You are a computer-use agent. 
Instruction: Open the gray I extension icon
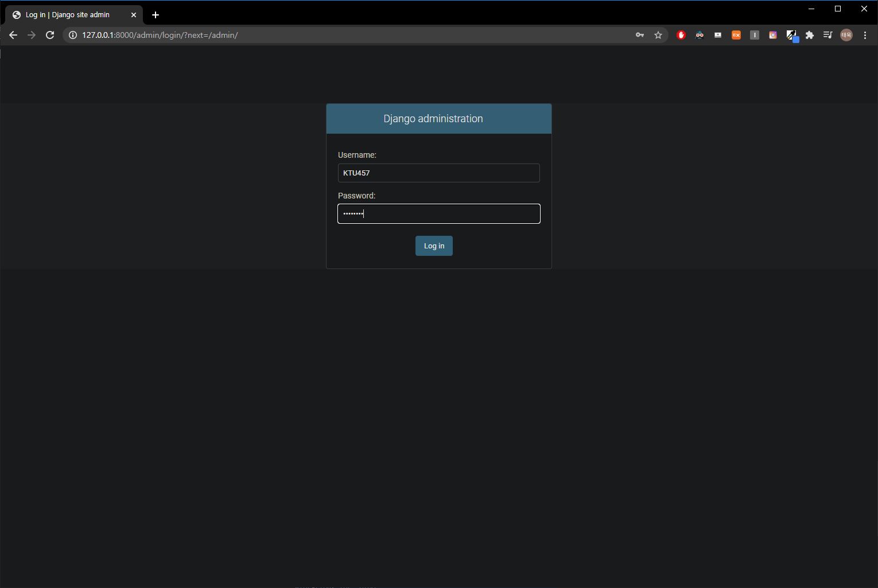pos(755,35)
